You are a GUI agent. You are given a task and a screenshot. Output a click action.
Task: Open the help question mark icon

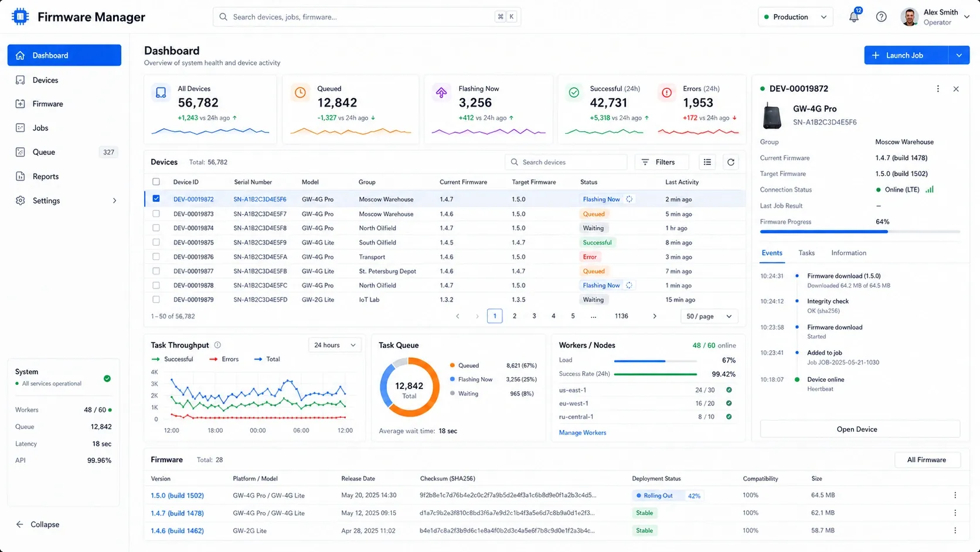(x=881, y=17)
